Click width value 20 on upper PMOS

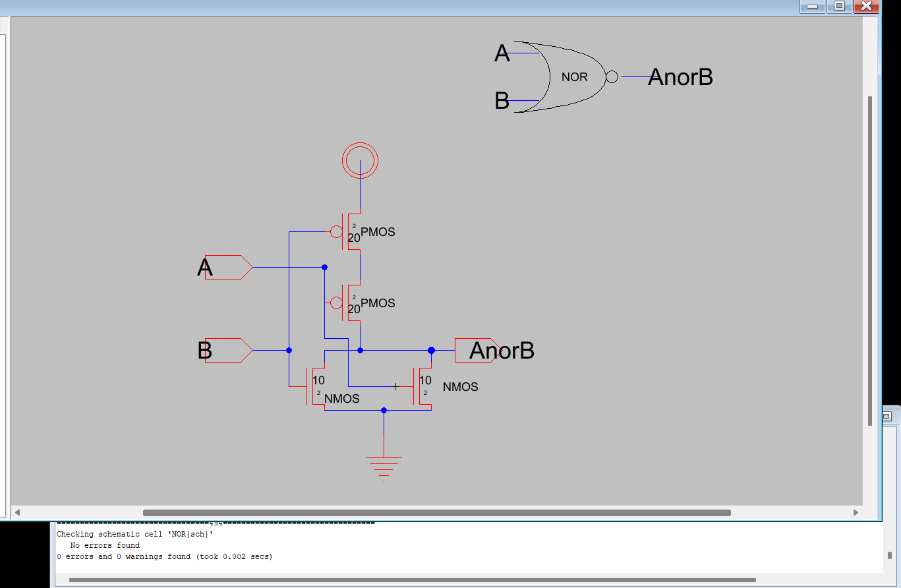tap(354, 238)
